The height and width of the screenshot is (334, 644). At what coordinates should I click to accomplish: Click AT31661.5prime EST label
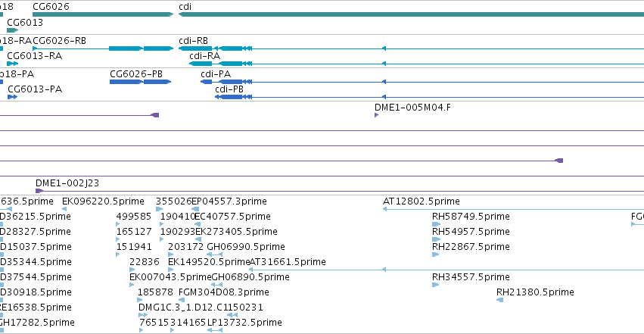click(288, 262)
